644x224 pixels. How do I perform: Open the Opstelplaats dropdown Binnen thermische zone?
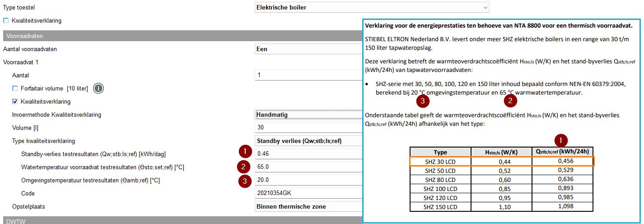click(308, 206)
